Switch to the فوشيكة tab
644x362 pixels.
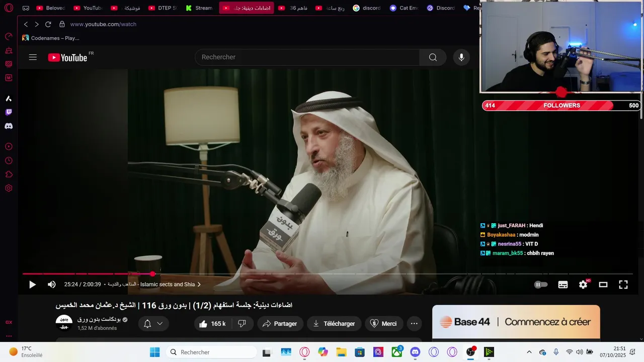(x=126, y=8)
